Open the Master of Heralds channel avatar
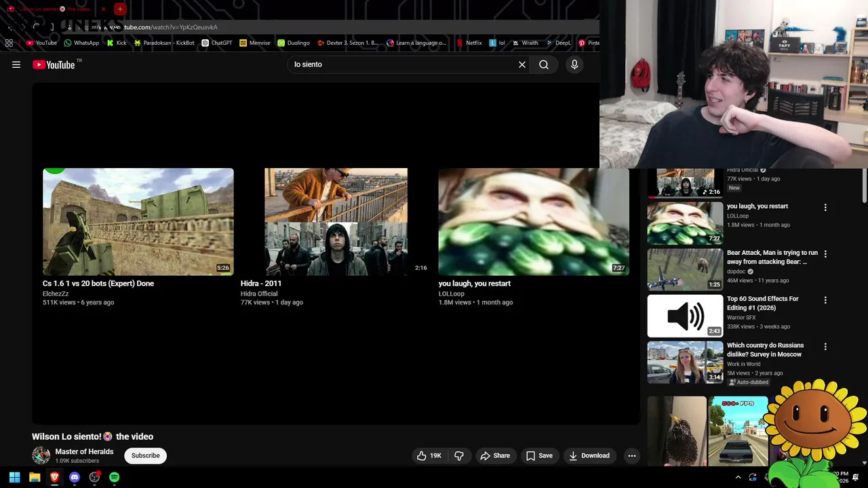Viewport: 868px width, 488px height. coord(41,455)
